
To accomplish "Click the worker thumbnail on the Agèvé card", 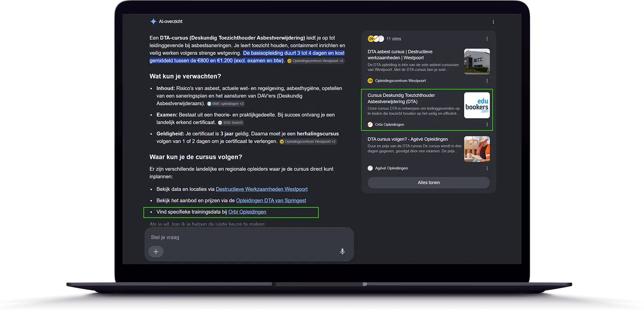I will click(477, 149).
